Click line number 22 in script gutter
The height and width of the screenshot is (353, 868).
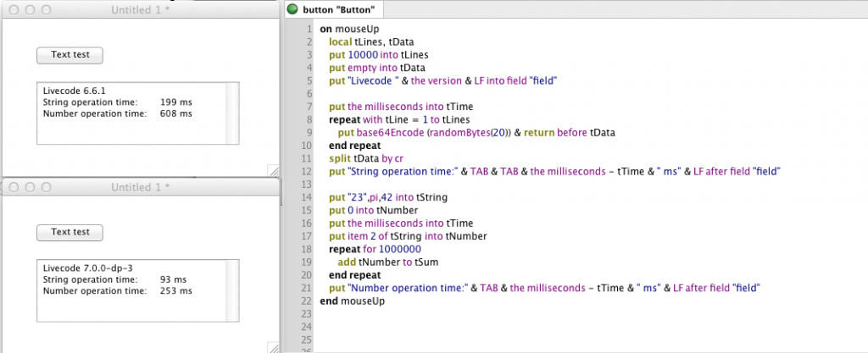coord(307,301)
